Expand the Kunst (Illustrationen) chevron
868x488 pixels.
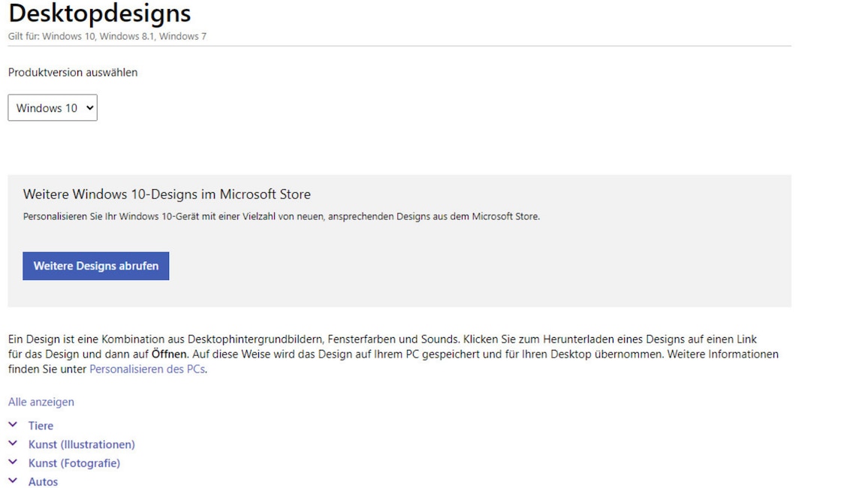click(14, 444)
